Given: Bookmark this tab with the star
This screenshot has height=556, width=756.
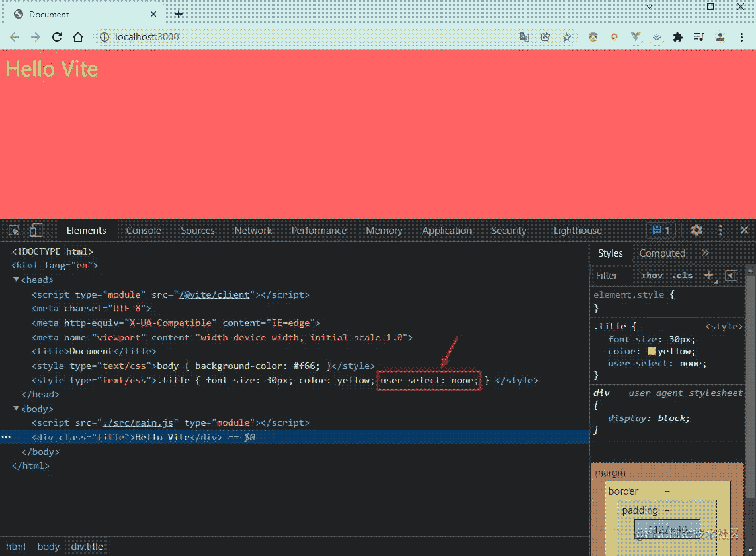Looking at the screenshot, I should 567,37.
